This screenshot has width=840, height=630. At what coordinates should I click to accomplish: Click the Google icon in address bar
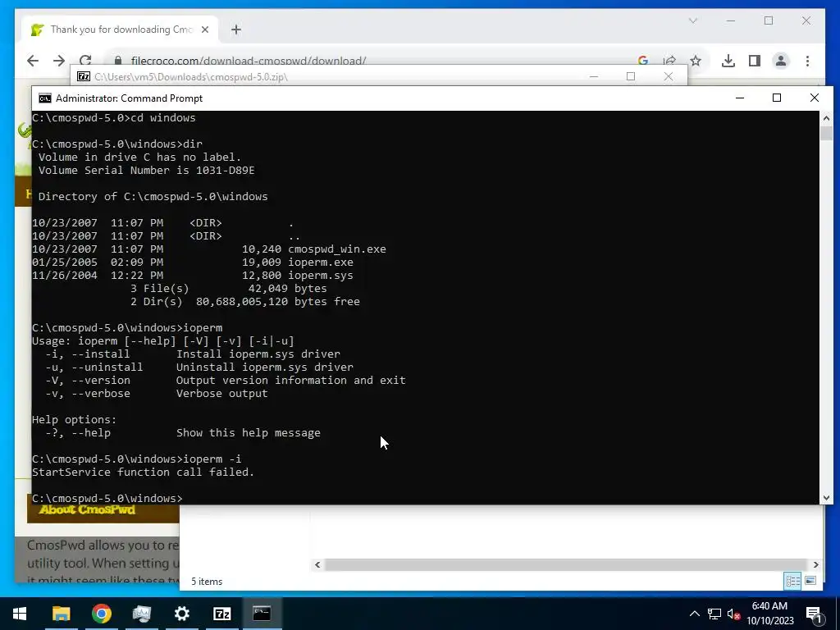tap(643, 61)
